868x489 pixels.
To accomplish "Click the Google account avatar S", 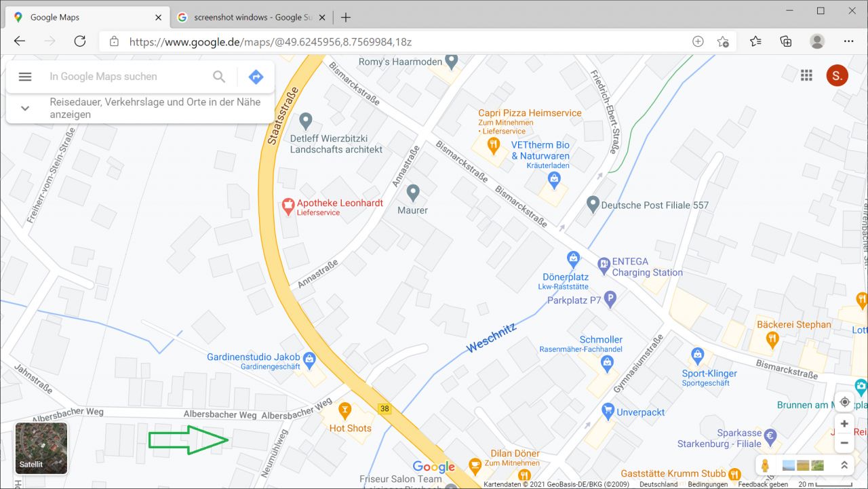I will point(837,75).
